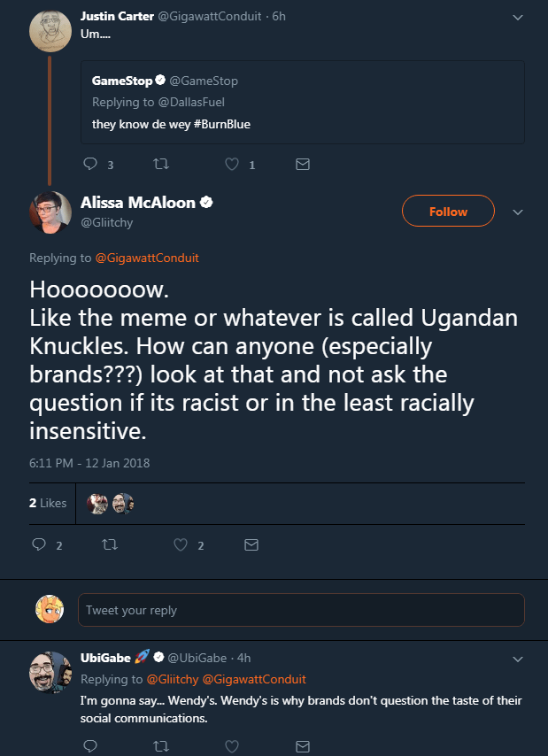The width and height of the screenshot is (548, 756).
Task: Reply to UbiGabe's tweet
Action: click(89, 745)
